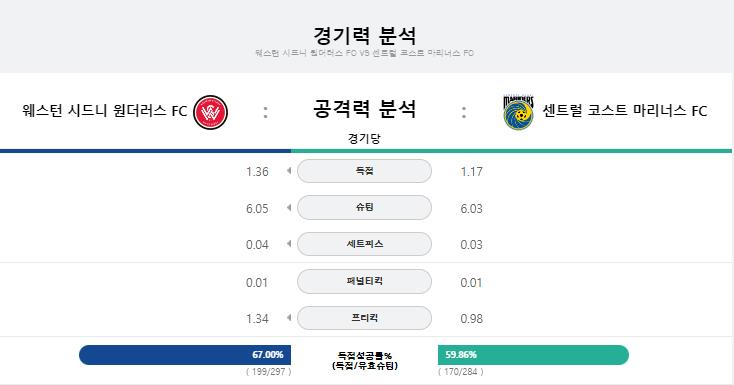The image size is (734, 385).
Task: Click the 공격력 분석 section heading
Action: click(364, 109)
